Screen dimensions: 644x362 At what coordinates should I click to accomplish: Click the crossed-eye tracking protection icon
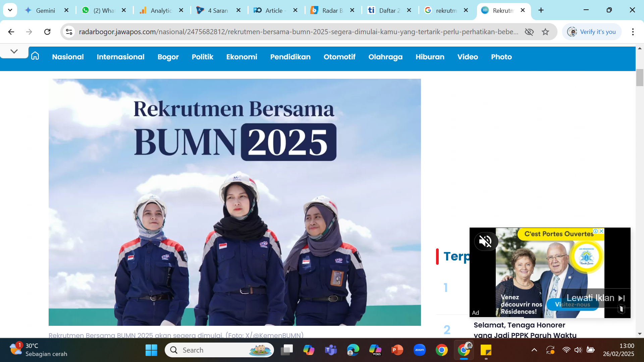529,32
